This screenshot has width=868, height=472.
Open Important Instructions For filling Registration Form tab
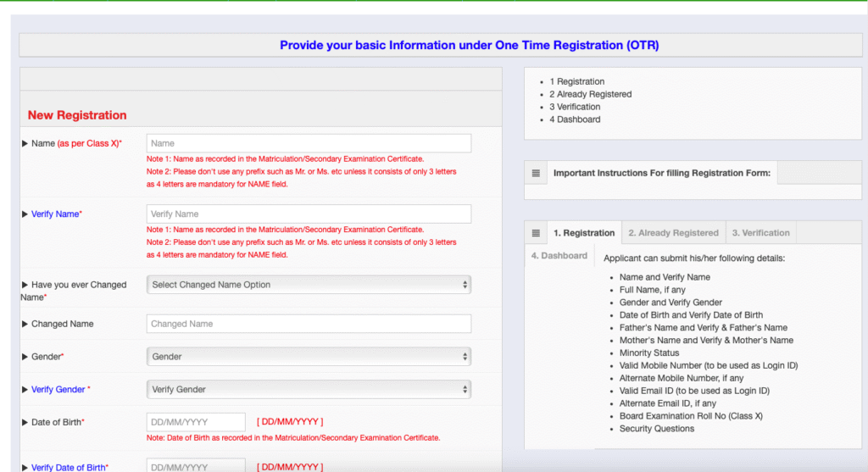tap(661, 173)
